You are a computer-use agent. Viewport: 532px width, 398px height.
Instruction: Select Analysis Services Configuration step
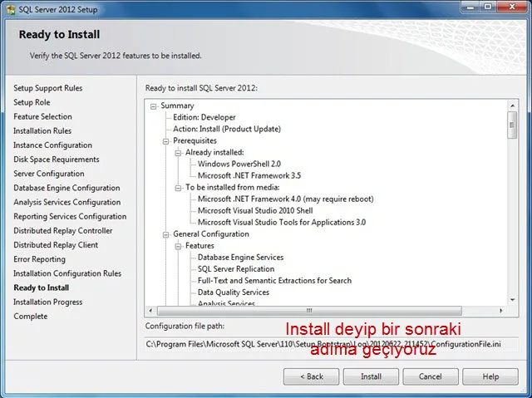(67, 202)
